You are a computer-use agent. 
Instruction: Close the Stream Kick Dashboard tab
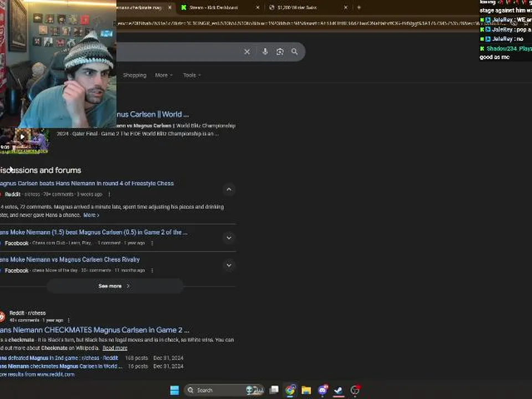tap(258, 7)
